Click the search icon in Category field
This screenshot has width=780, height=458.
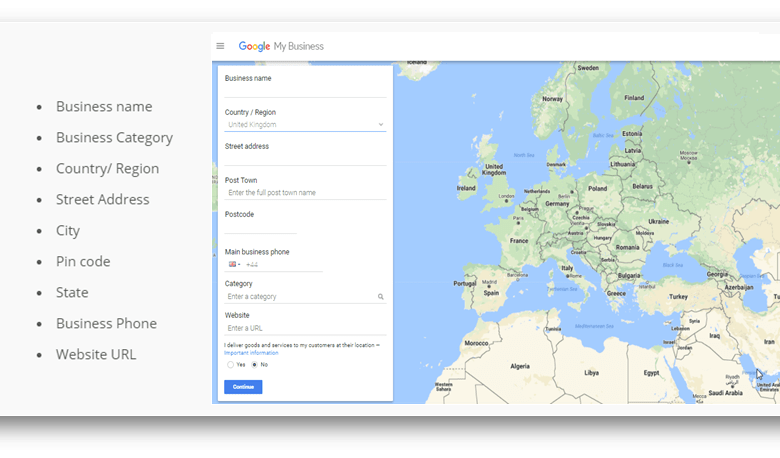click(x=381, y=297)
